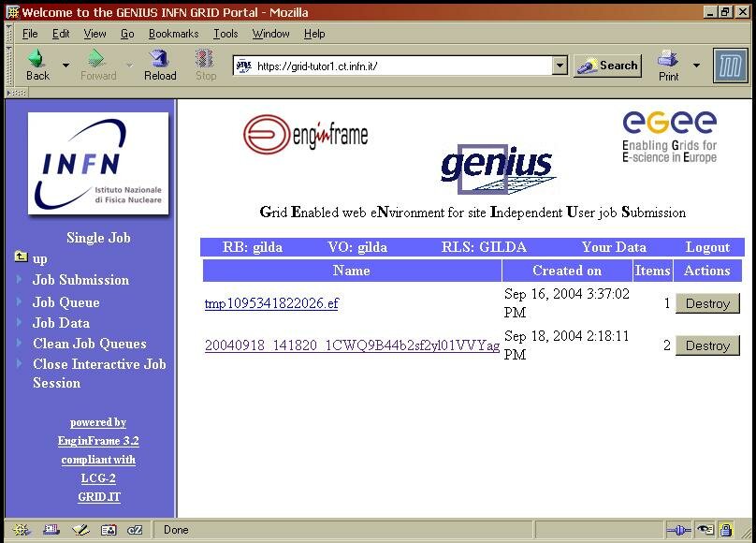Screen dimensions: 756x543
Task: Open the Composer icon in status bar
Action: pyautogui.click(x=80, y=530)
